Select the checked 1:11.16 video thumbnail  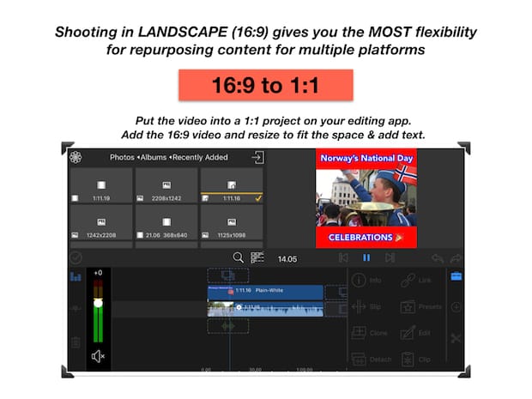click(231, 185)
